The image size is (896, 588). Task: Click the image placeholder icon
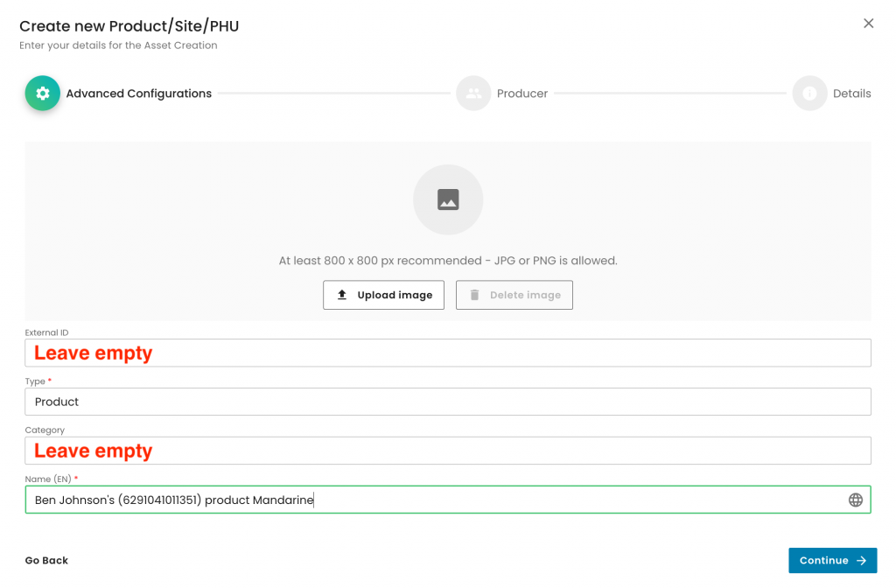(448, 200)
